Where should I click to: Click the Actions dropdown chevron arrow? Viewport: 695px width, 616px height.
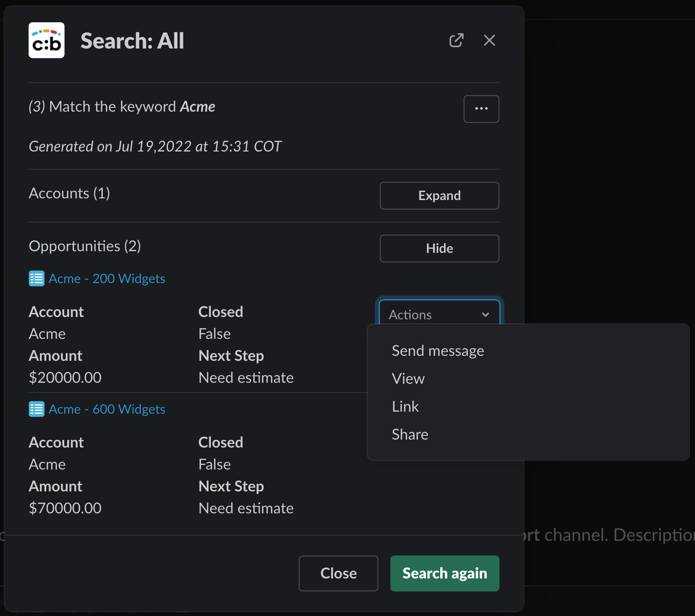[485, 315]
